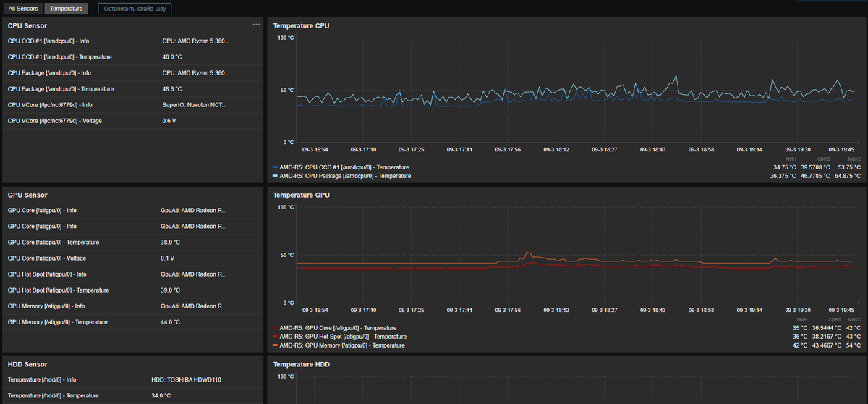Toggle the CPU Package Temperature legend label
Image resolution: width=868 pixels, height=404 pixels.
pos(345,176)
